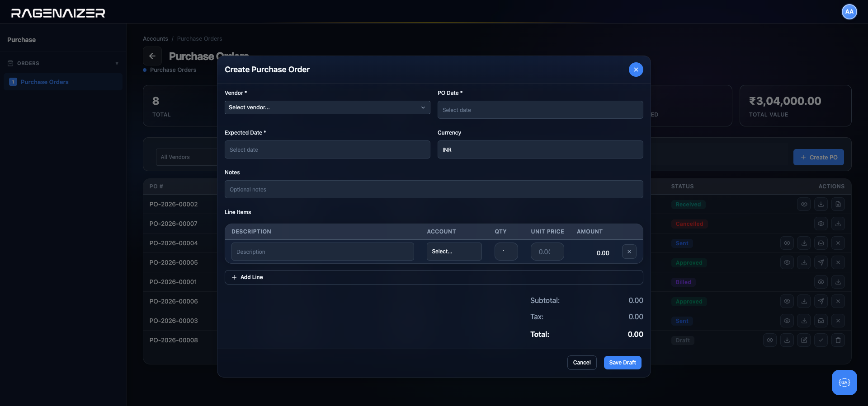Viewport: 868px width, 406px height.
Task: View PO-2026-00003 with eye icon
Action: point(787,321)
